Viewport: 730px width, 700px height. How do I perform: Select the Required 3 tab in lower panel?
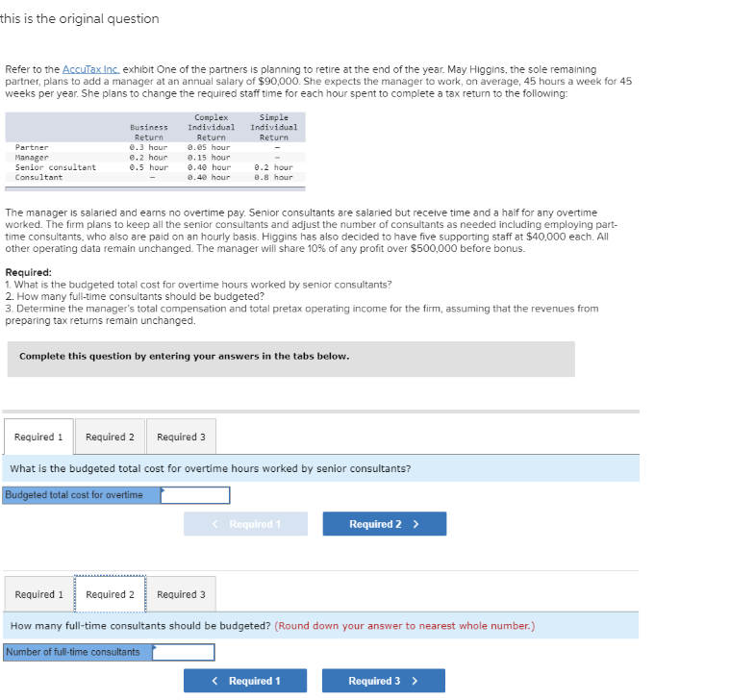[x=181, y=594]
